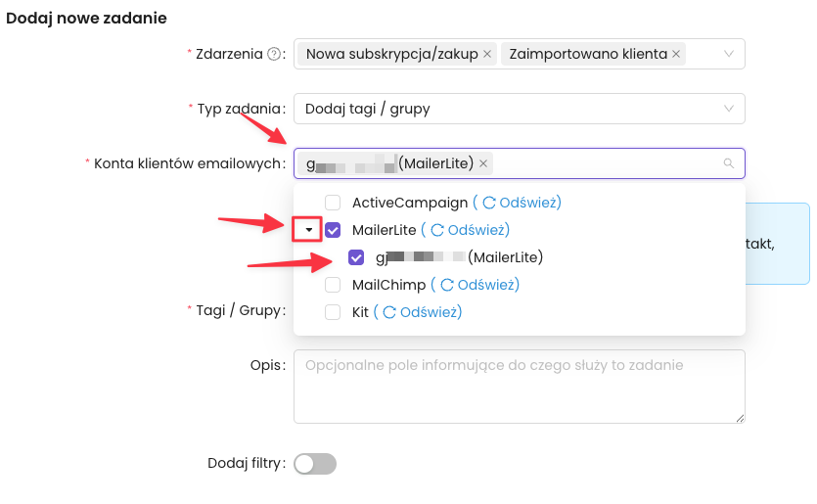Refresh the Kit accounts list

pyautogui.click(x=420, y=312)
